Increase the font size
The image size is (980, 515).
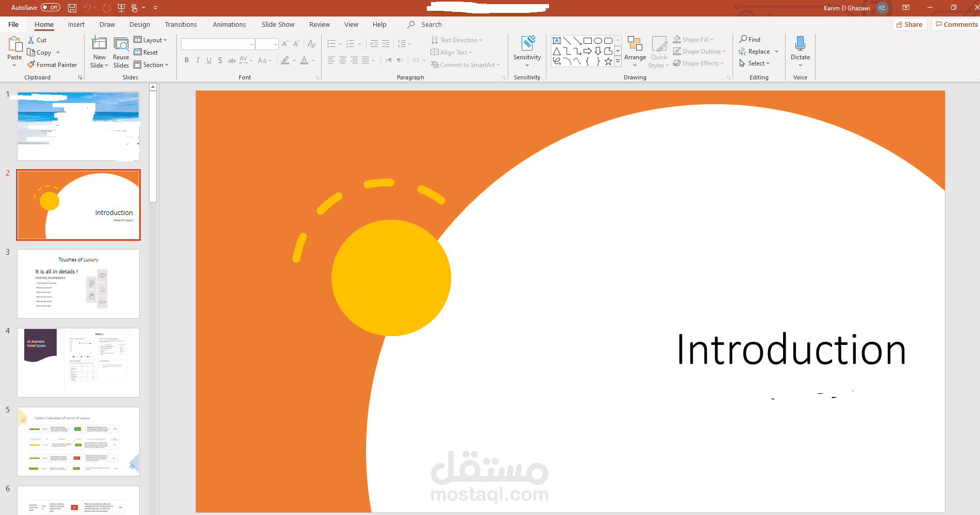(x=285, y=44)
